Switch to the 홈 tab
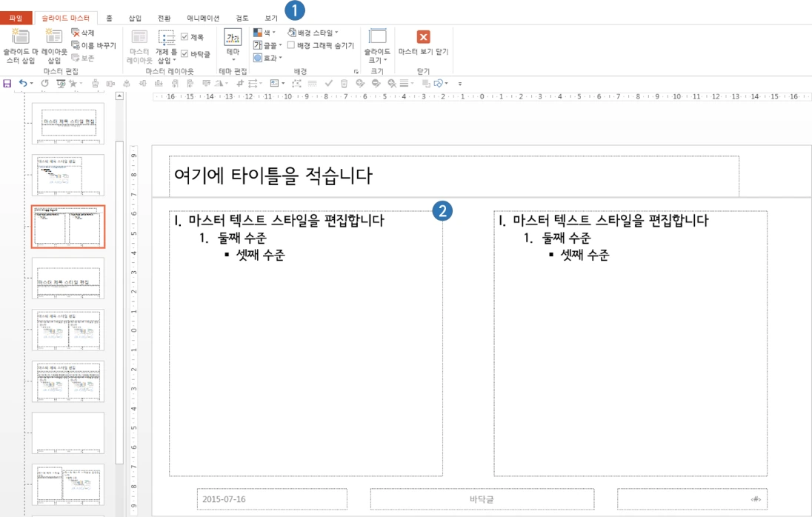This screenshot has height=517, width=812. pos(109,18)
